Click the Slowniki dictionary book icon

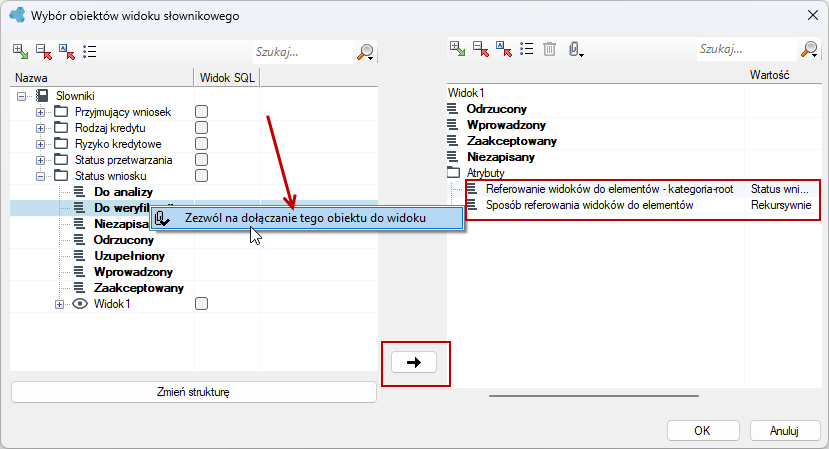pos(42,96)
